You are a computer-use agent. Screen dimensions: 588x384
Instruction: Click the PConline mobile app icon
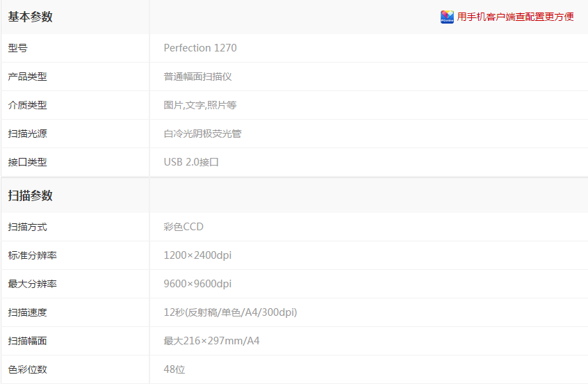coord(447,17)
